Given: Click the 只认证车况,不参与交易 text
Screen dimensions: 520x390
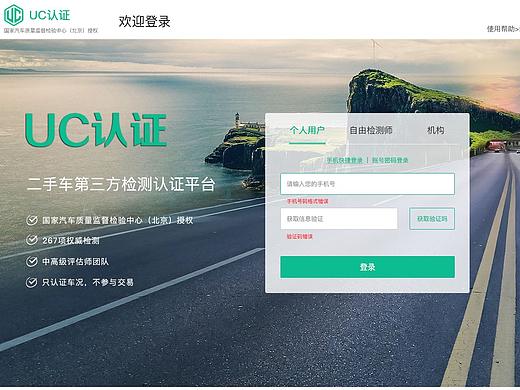Looking at the screenshot, I should pos(88,282).
